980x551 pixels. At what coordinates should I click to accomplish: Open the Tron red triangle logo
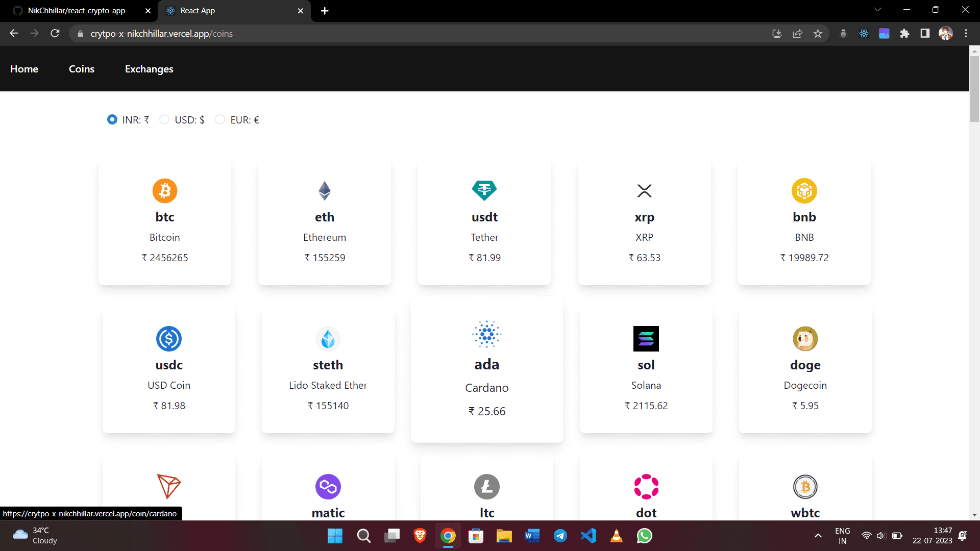[x=169, y=487]
